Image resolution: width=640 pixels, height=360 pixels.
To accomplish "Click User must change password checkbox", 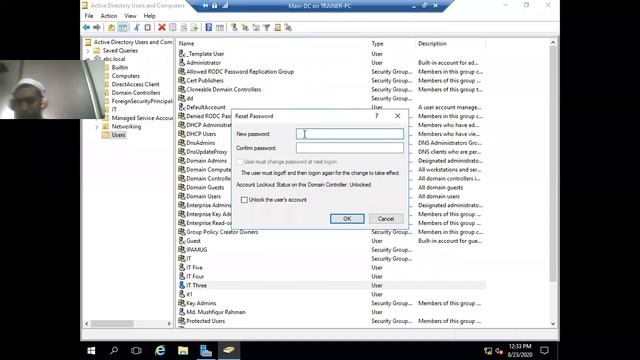I will coord(240,162).
